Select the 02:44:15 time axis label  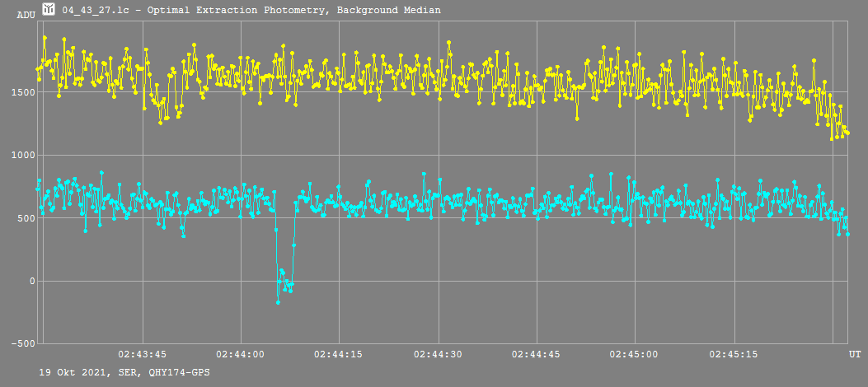tap(340, 354)
